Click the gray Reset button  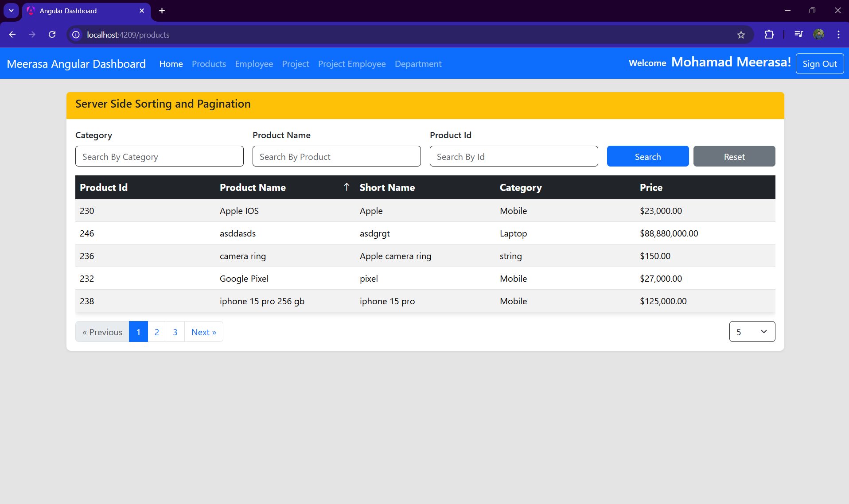pos(734,156)
